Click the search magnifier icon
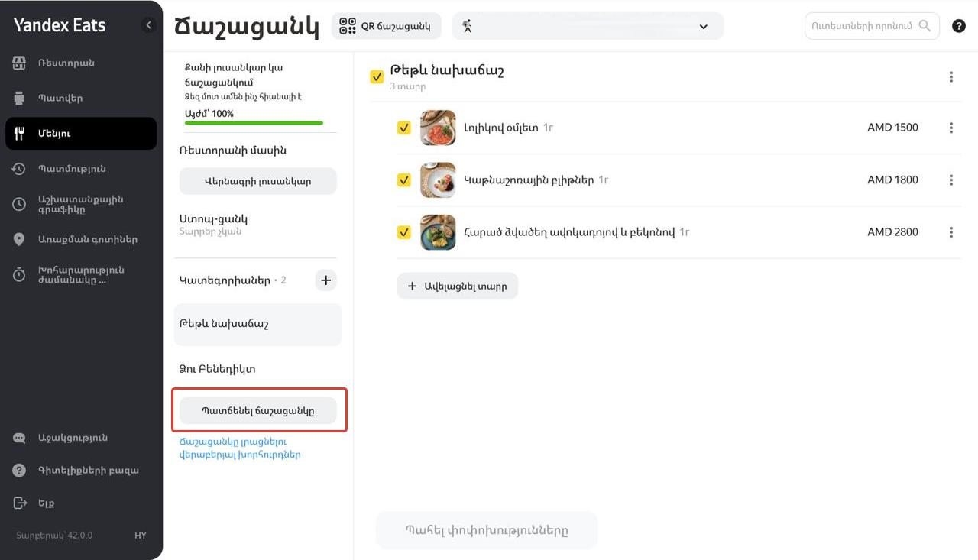This screenshot has width=978, height=560. click(925, 26)
